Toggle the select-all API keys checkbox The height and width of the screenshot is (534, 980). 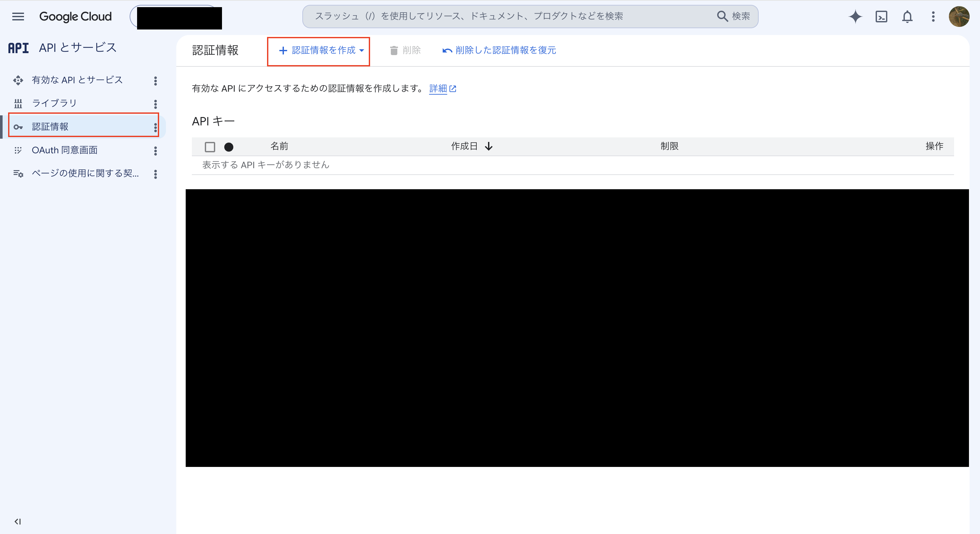pos(210,146)
